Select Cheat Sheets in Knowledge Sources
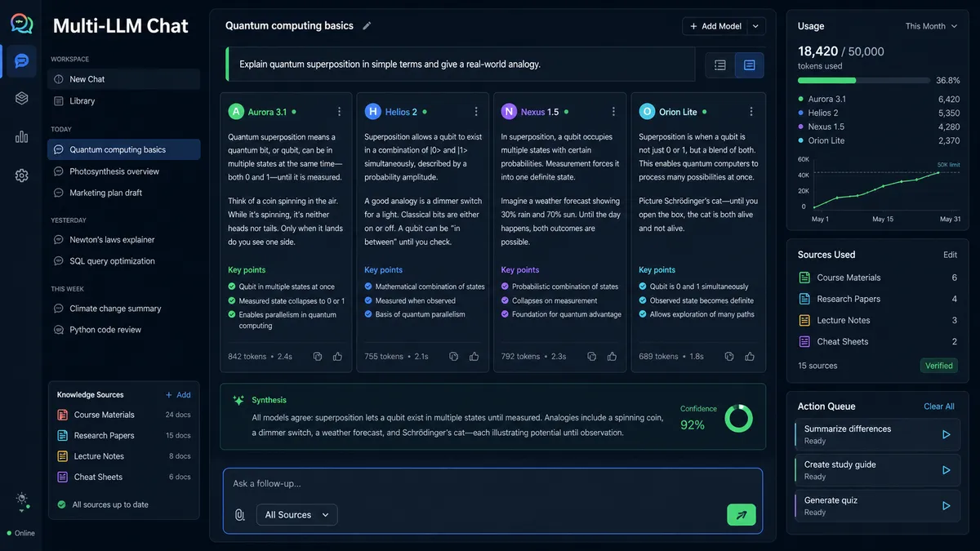This screenshot has height=551, width=980. click(123, 477)
